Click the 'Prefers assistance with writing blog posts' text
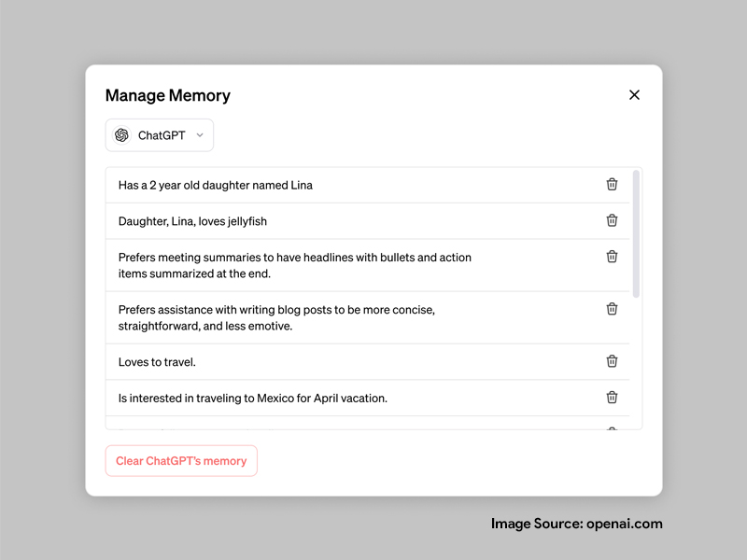This screenshot has height=560, width=747. 276,317
